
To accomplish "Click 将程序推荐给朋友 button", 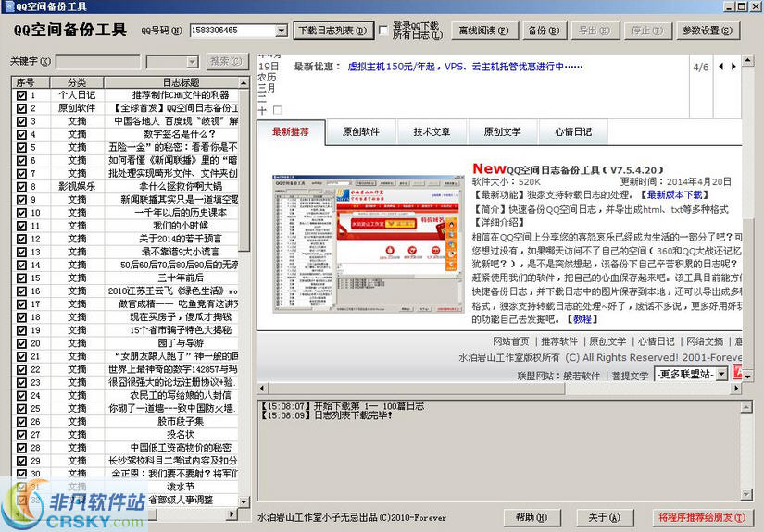I will (702, 517).
